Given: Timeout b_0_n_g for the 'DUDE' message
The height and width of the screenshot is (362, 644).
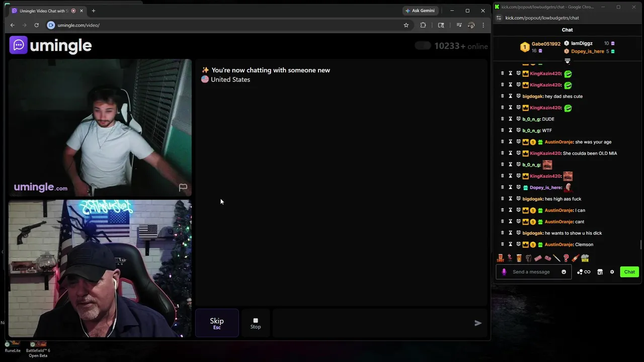Looking at the screenshot, I should point(510,119).
